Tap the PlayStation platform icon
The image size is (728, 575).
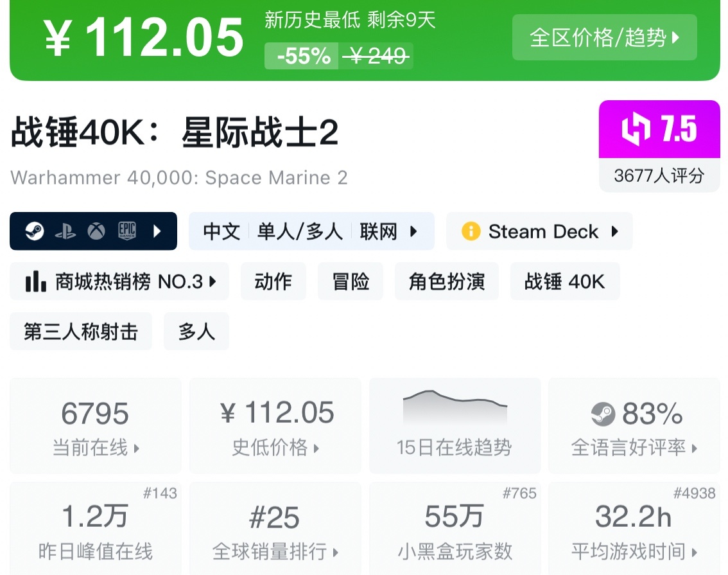pos(65,231)
